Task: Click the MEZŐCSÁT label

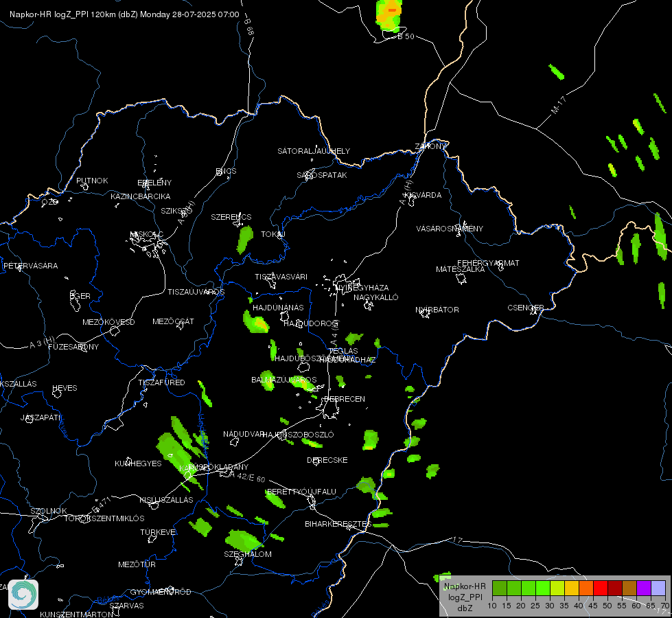Action: tap(173, 321)
